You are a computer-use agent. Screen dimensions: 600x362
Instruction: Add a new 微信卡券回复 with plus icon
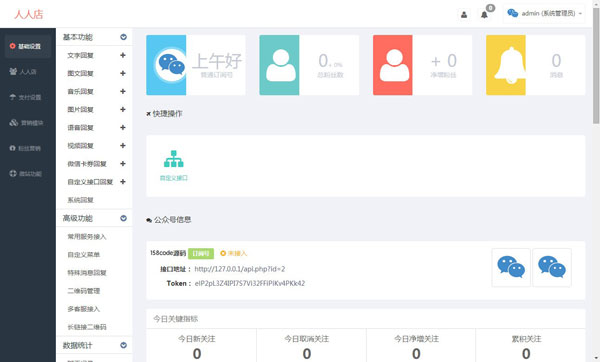[x=123, y=163]
